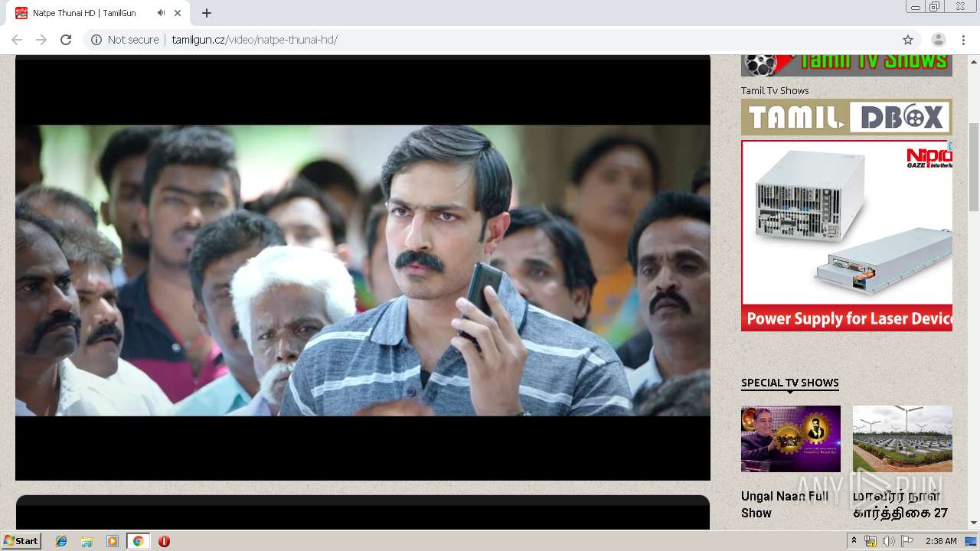Screen dimensions: 980x551
Task: Click the scrollbar up arrow
Action: tap(974, 61)
